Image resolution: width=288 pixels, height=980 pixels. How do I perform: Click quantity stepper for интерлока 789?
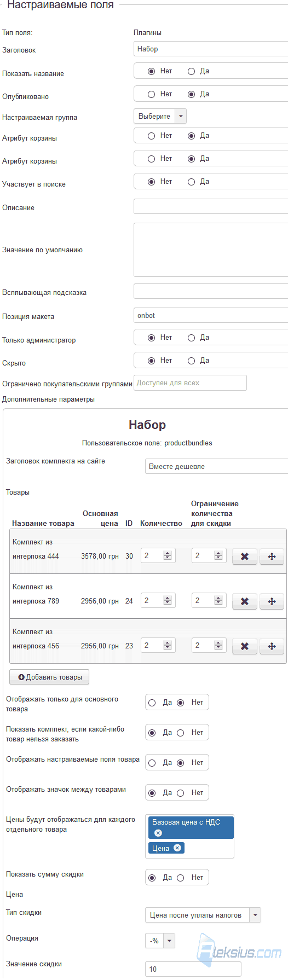(x=168, y=600)
